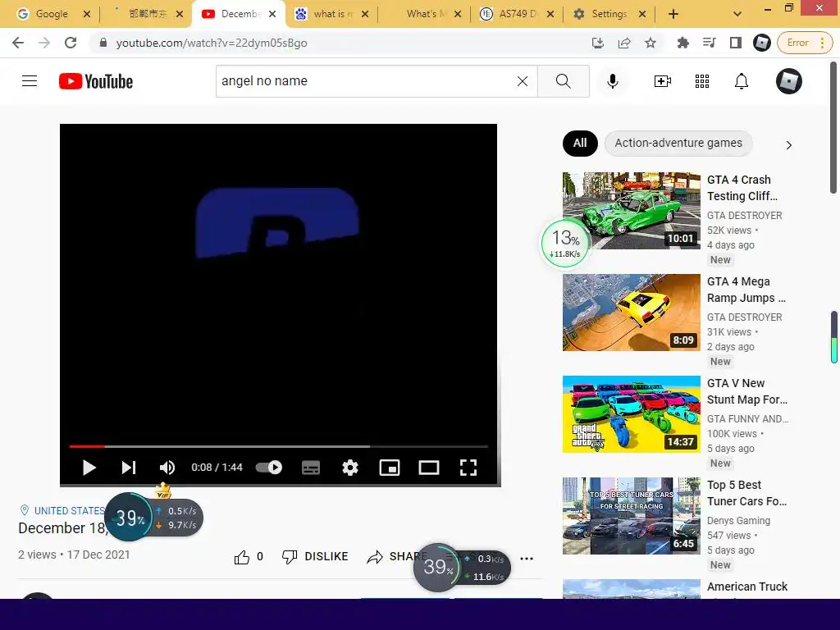The height and width of the screenshot is (630, 840).
Task: Open the GTA V New Stunt Map title
Action: (x=747, y=391)
